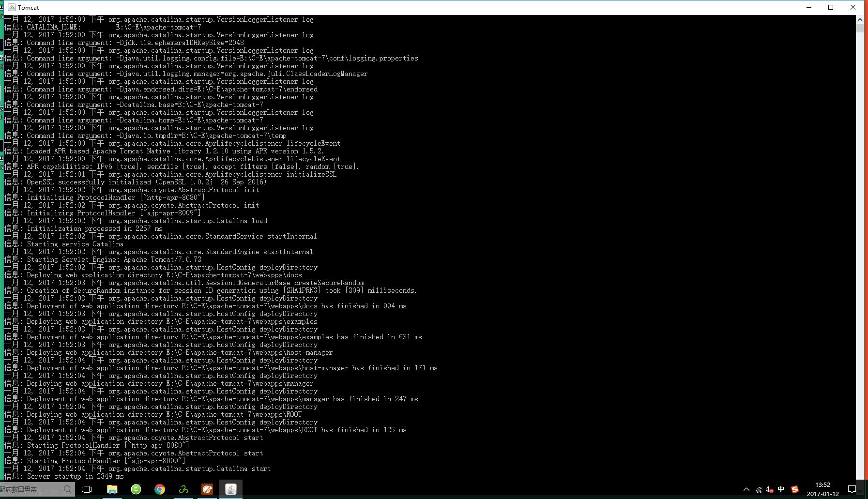
Task: Click the CATALINA_HOME log line
Action: click(x=103, y=27)
